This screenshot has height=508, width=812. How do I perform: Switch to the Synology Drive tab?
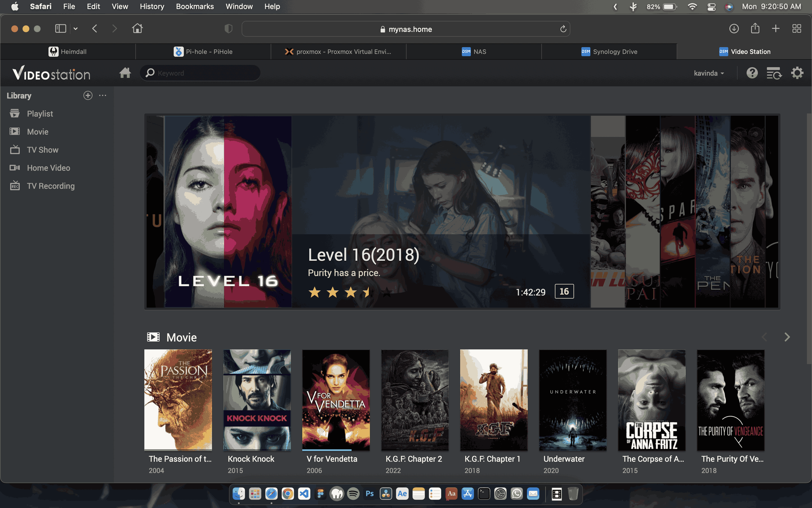pos(609,51)
